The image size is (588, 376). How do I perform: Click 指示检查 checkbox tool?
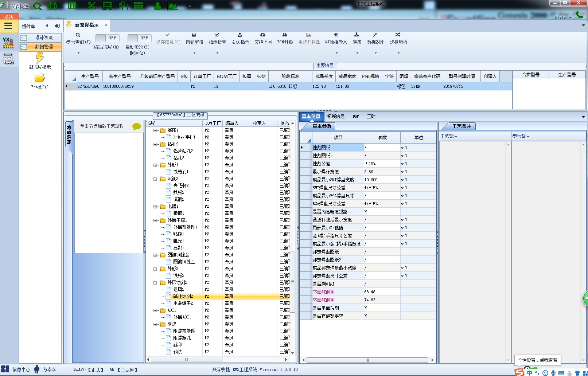(217, 39)
